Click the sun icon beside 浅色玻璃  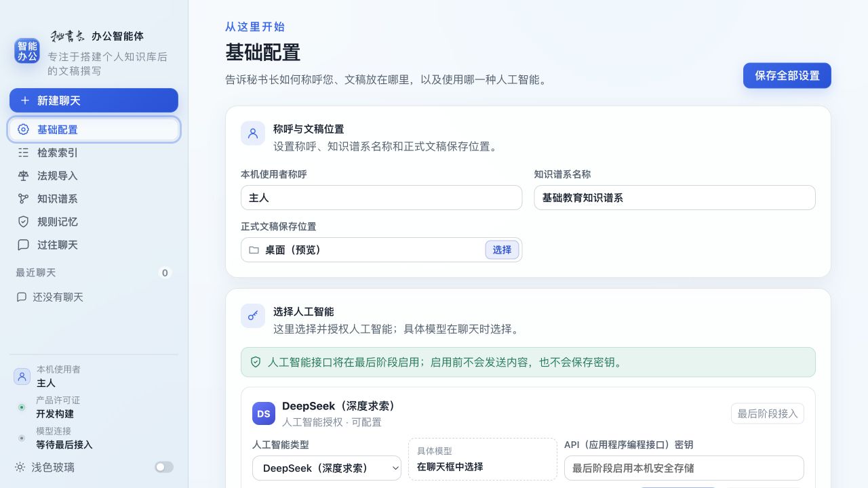20,467
